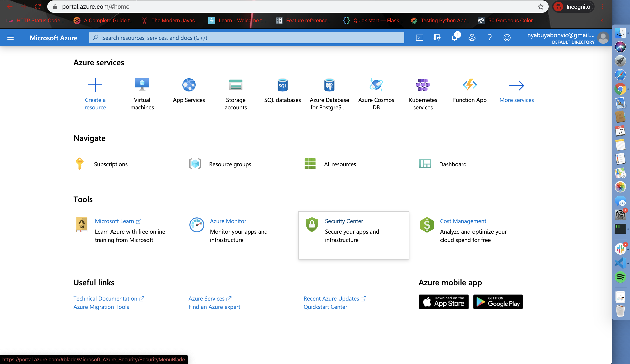The height and width of the screenshot is (364, 630).
Task: Click Find an Azure expert
Action: (214, 307)
